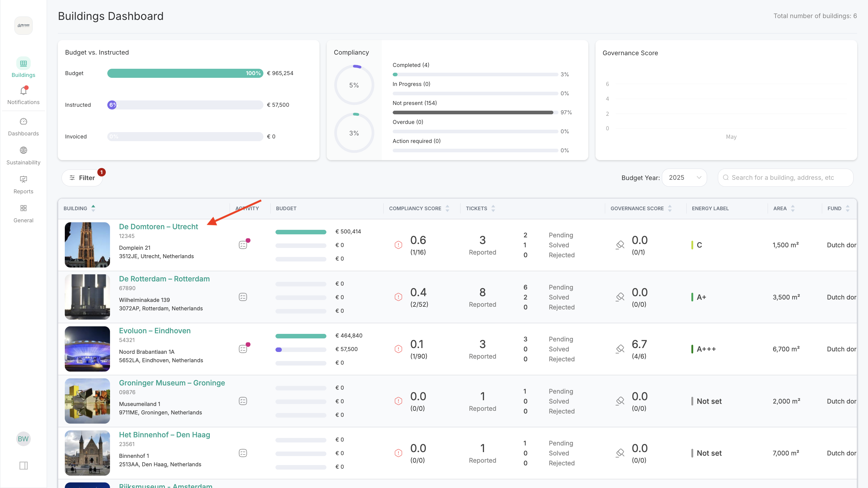
Task: Click the Budget 100% progress bar
Action: coord(185,73)
